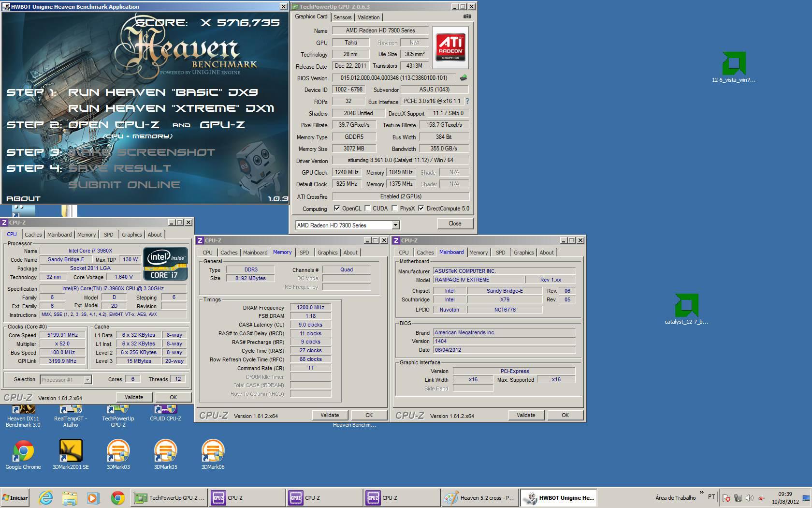Click Windows Explorer folder taskbar icon

click(x=69, y=497)
